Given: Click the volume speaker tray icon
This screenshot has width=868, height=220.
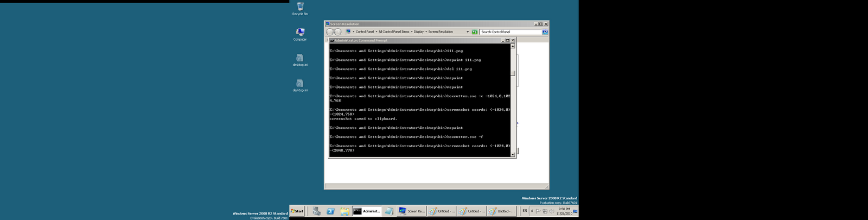Looking at the screenshot, I should click(x=552, y=211).
